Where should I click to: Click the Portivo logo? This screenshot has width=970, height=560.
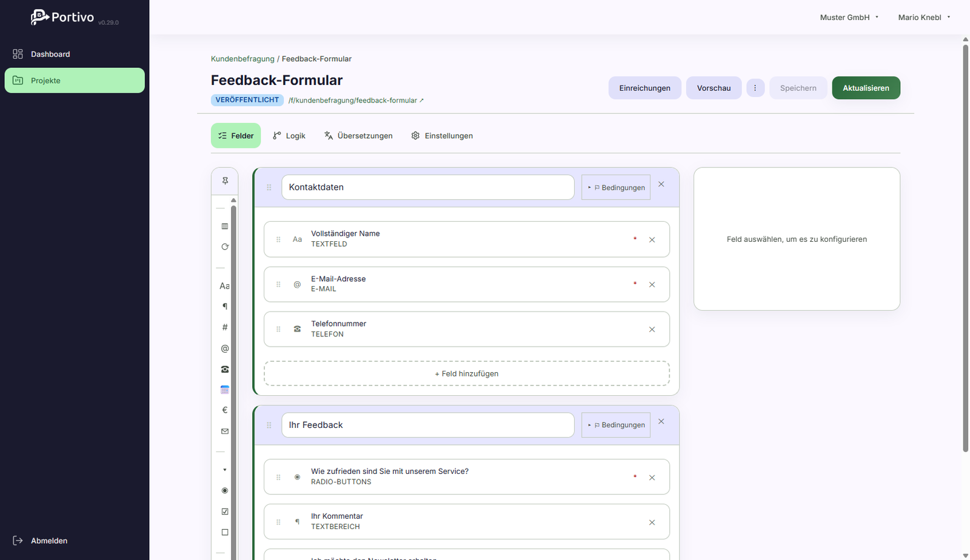pos(63,17)
